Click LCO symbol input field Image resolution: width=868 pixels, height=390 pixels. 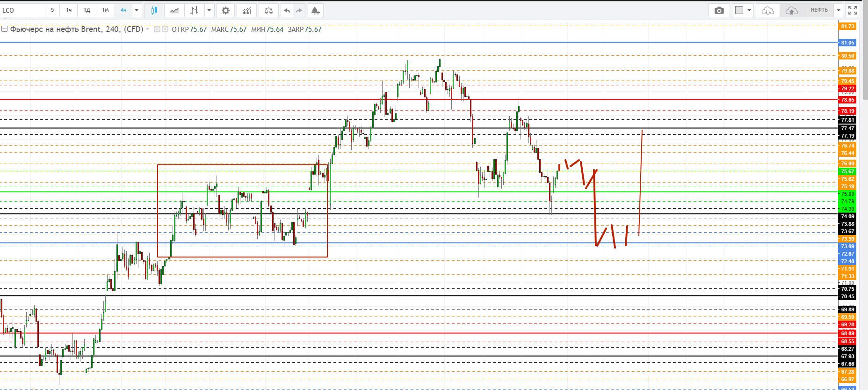[x=22, y=10]
